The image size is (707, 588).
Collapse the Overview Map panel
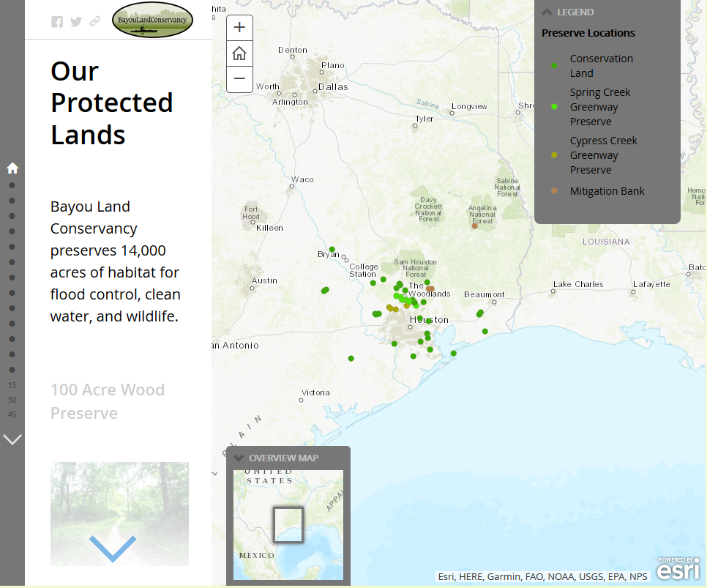[239, 458]
